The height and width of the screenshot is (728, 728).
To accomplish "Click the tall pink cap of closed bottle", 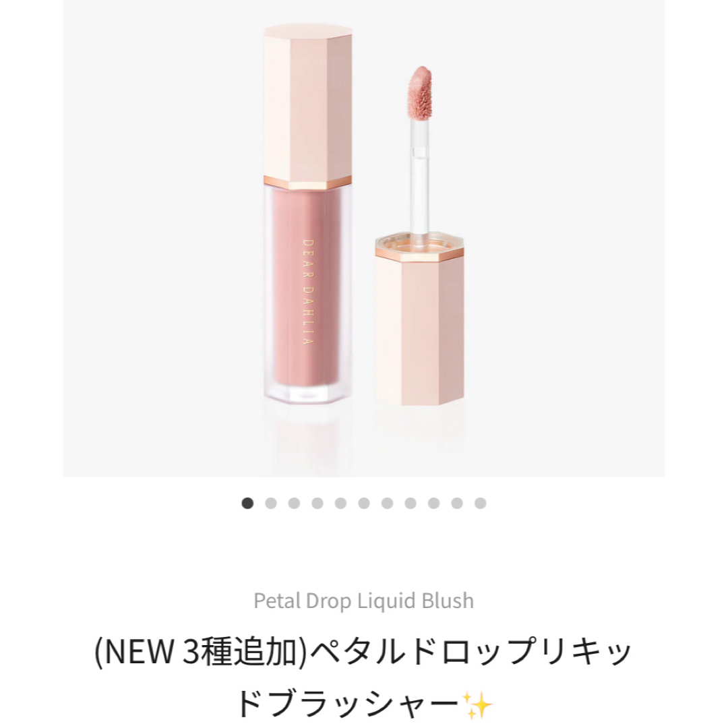I will (308, 107).
